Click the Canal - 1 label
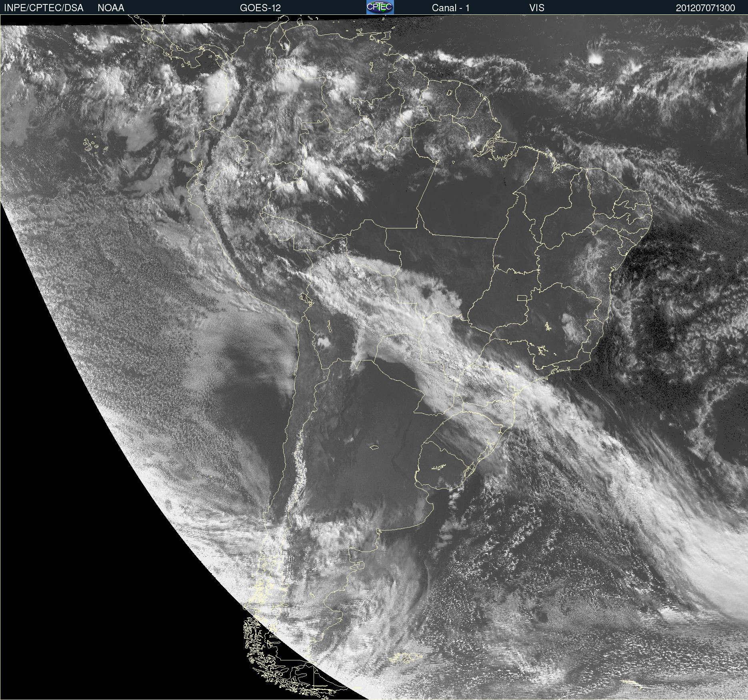The height and width of the screenshot is (700, 748). point(451,8)
